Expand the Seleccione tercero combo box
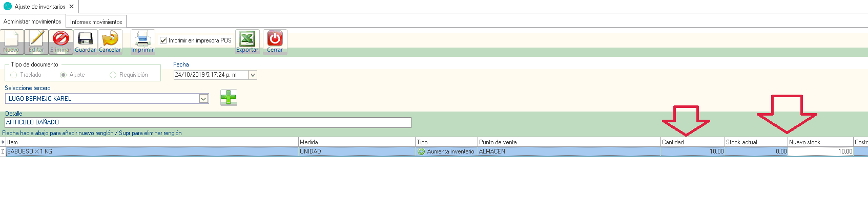This screenshot has width=868, height=198. 203,99
